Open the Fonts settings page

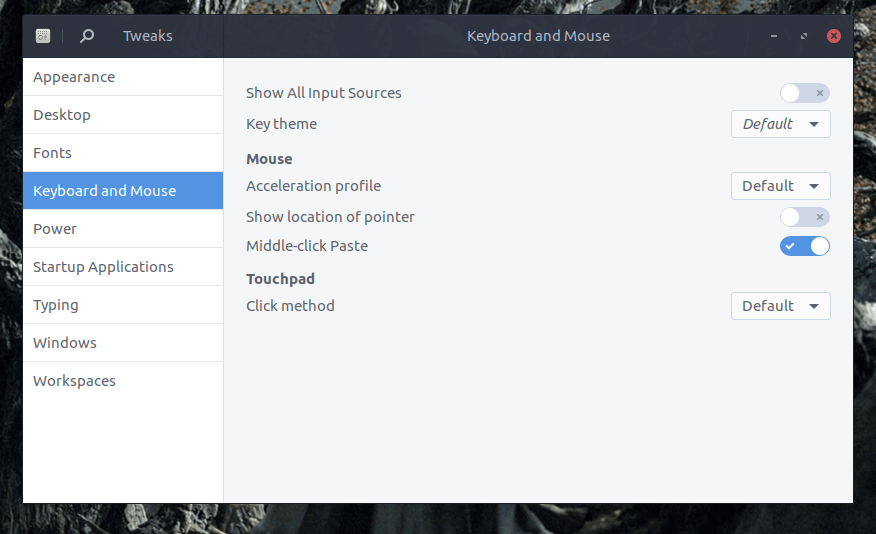click(x=123, y=153)
